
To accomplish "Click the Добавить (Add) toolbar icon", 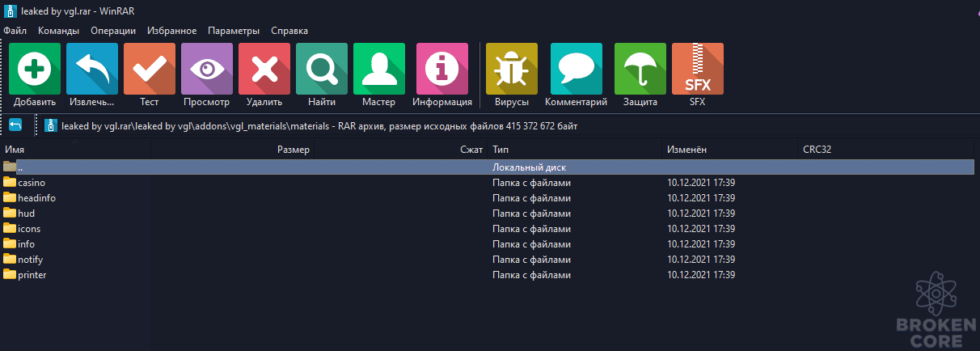I will (x=35, y=70).
